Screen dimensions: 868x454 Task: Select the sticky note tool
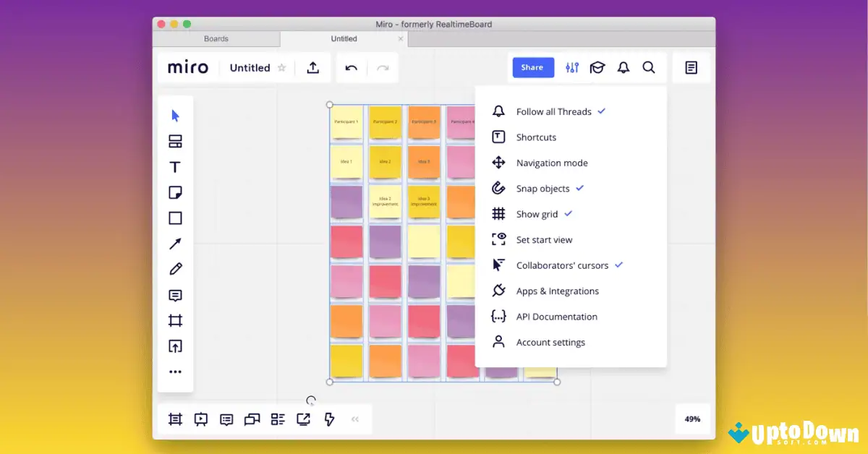(175, 192)
